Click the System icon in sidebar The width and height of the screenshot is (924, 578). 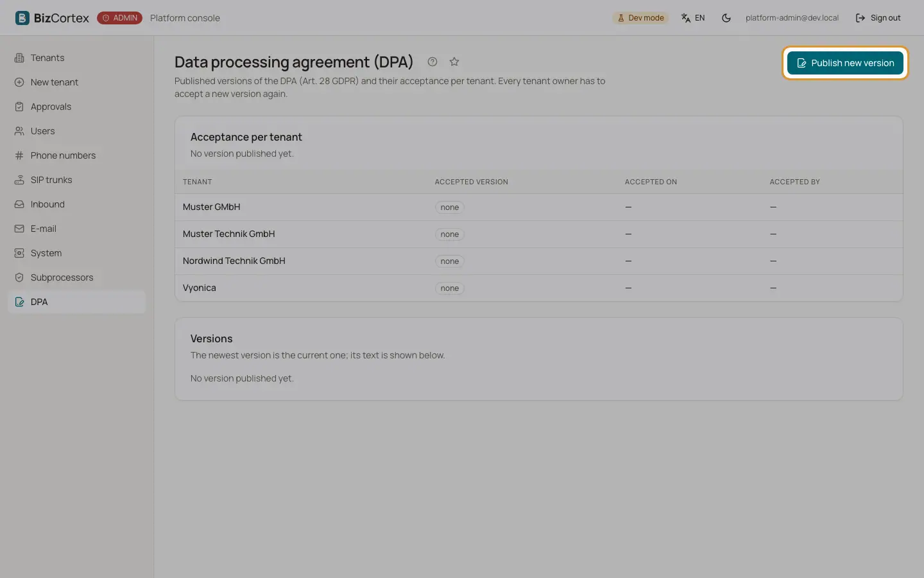pos(19,253)
